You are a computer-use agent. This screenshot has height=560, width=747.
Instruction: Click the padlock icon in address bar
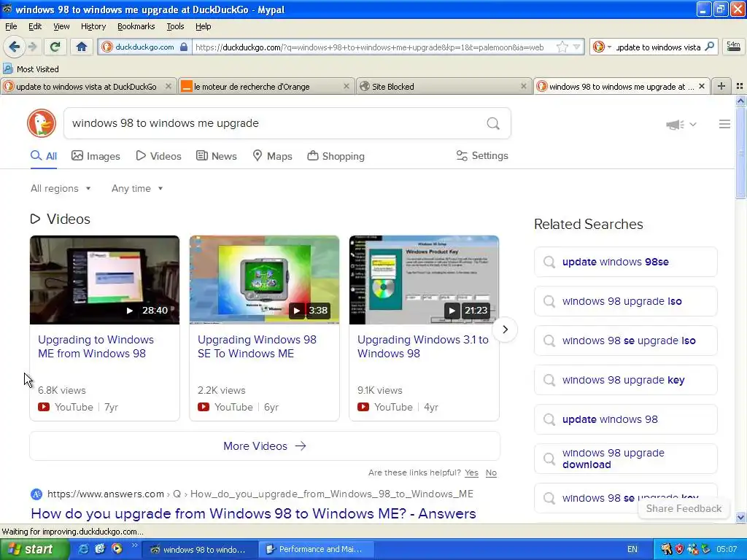point(183,47)
